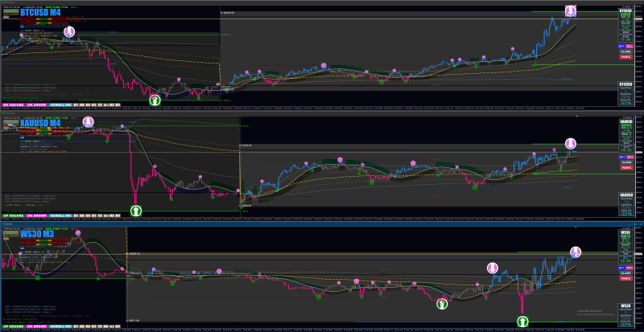The height and width of the screenshot is (332, 644).
Task: Toggle DN ARROW on the XAUUSD chart
Action: [36, 216]
